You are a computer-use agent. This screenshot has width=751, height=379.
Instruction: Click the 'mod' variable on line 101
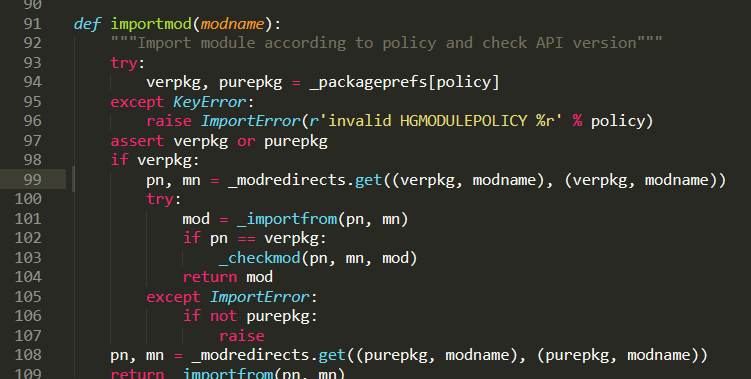(x=196, y=219)
